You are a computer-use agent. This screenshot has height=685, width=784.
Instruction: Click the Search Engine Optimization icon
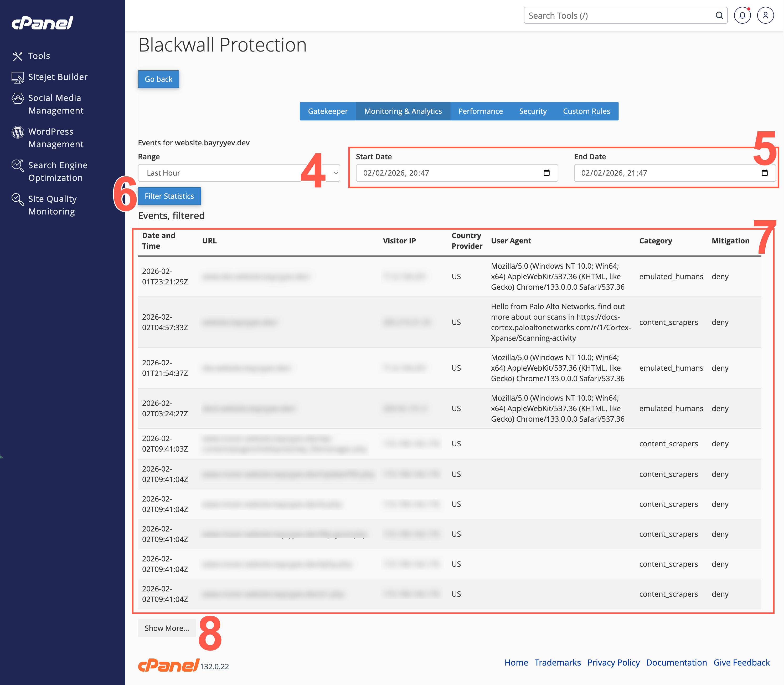pyautogui.click(x=18, y=166)
